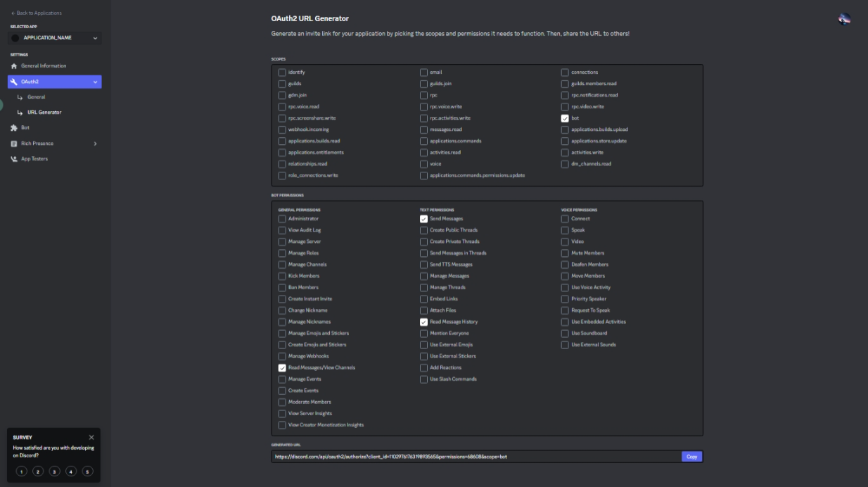Enable the applications.commands scope
Screen dimensions: 868x487
[423, 141]
